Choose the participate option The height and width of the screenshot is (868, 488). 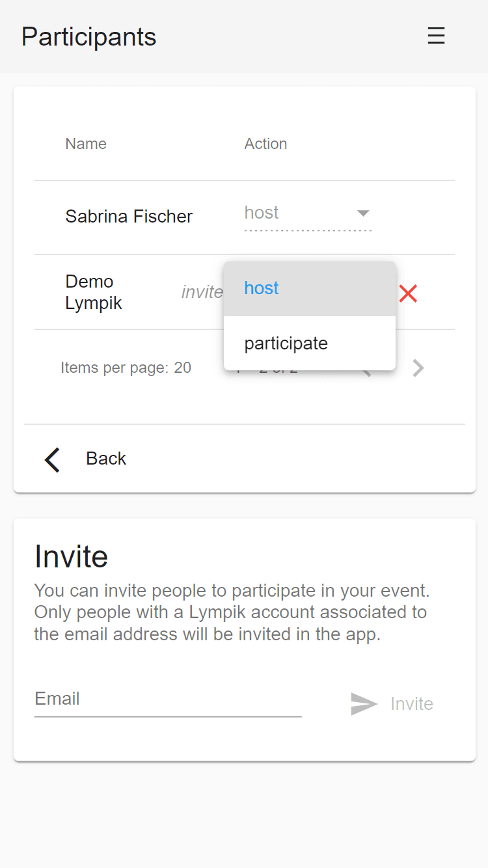[310, 343]
